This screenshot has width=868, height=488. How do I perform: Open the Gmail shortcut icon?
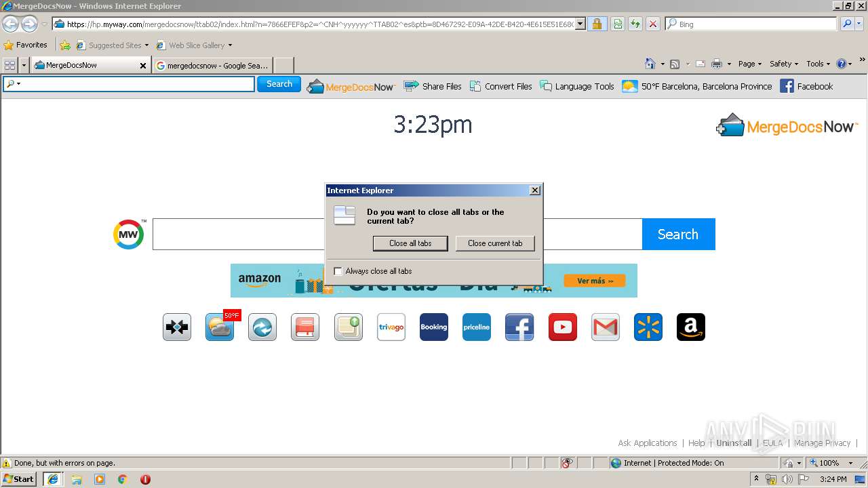[x=606, y=327]
